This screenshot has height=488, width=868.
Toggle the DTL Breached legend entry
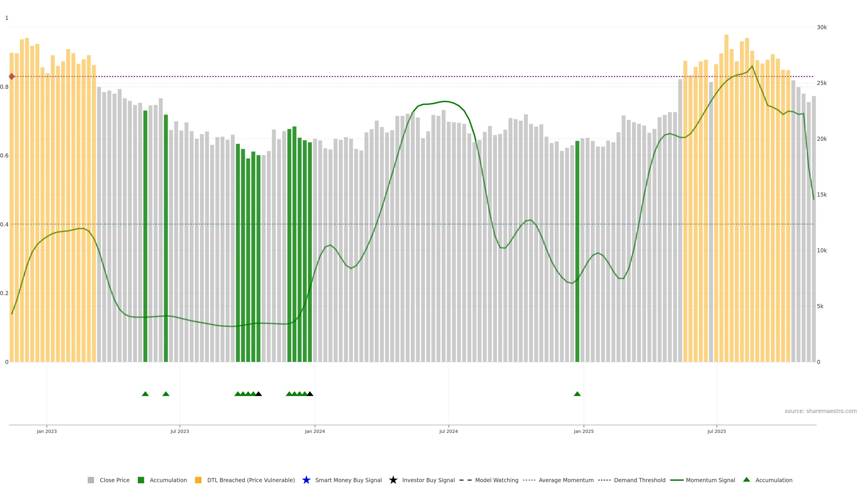(x=251, y=480)
